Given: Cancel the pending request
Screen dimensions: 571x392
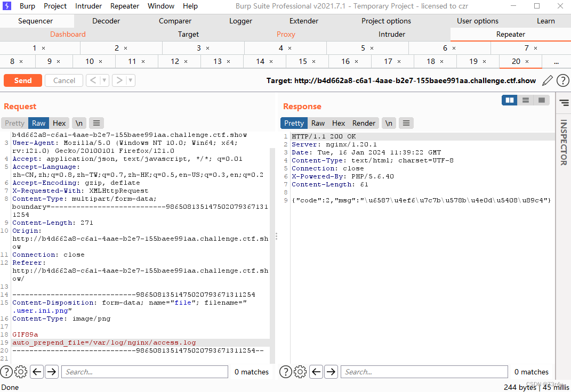Looking at the screenshot, I should (x=64, y=80).
